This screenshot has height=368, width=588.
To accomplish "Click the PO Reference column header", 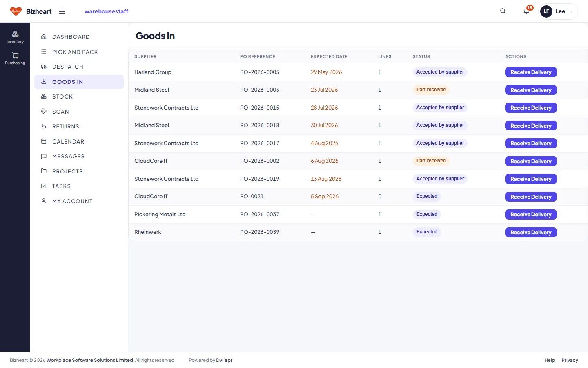I will (x=258, y=56).
